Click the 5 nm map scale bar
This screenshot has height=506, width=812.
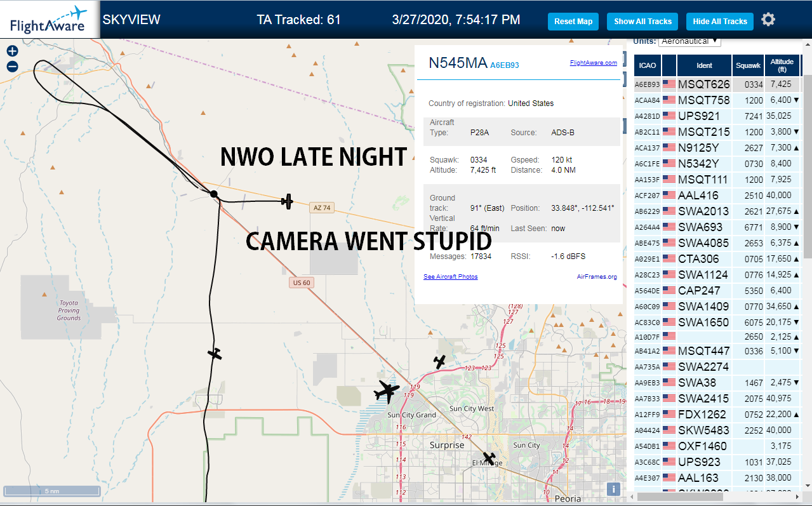click(x=52, y=491)
